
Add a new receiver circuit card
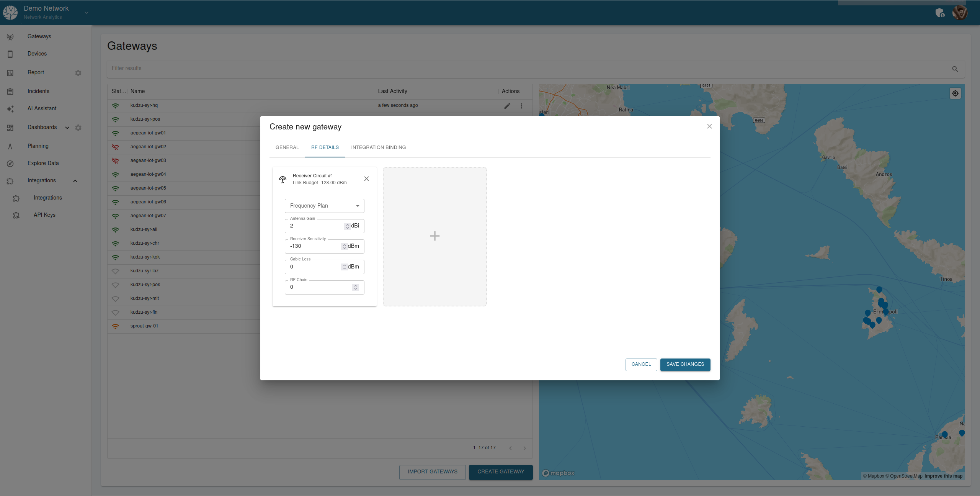434,236
